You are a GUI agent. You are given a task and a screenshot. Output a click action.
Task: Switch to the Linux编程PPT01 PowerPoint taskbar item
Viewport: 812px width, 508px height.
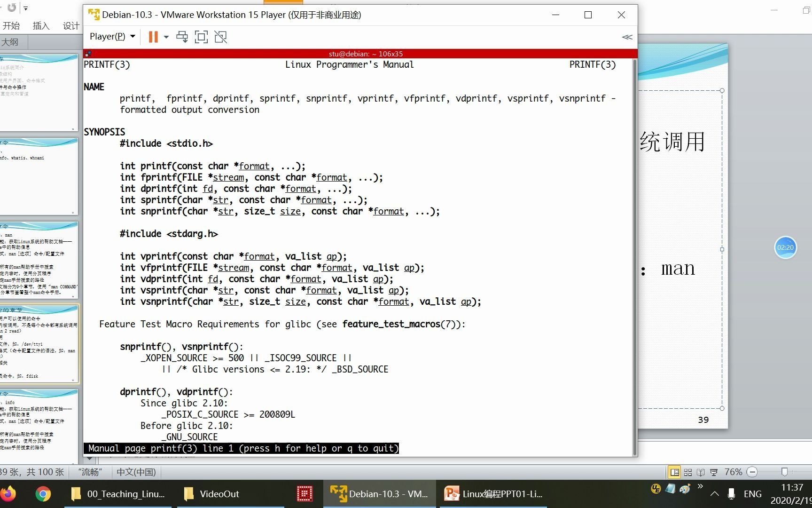493,494
